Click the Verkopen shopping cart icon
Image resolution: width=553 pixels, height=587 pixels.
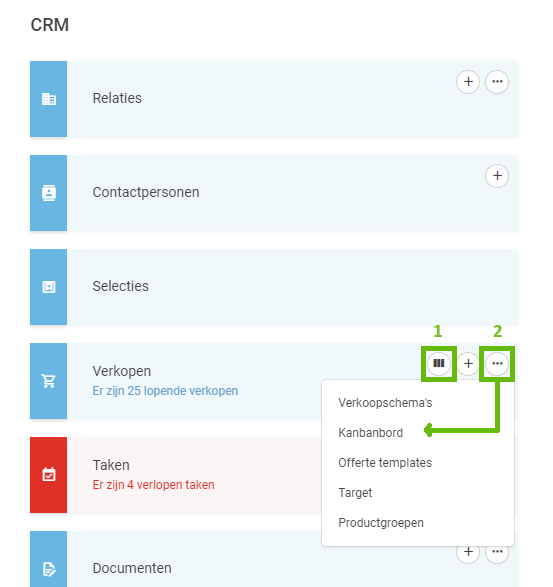click(49, 381)
